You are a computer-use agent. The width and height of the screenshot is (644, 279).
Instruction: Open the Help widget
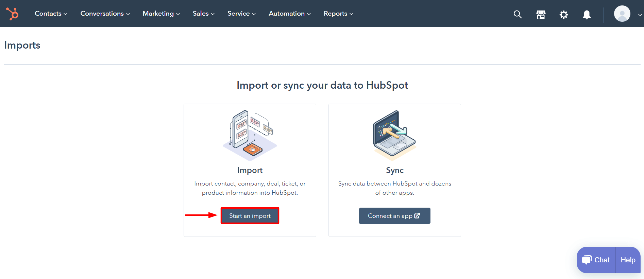[x=628, y=260]
